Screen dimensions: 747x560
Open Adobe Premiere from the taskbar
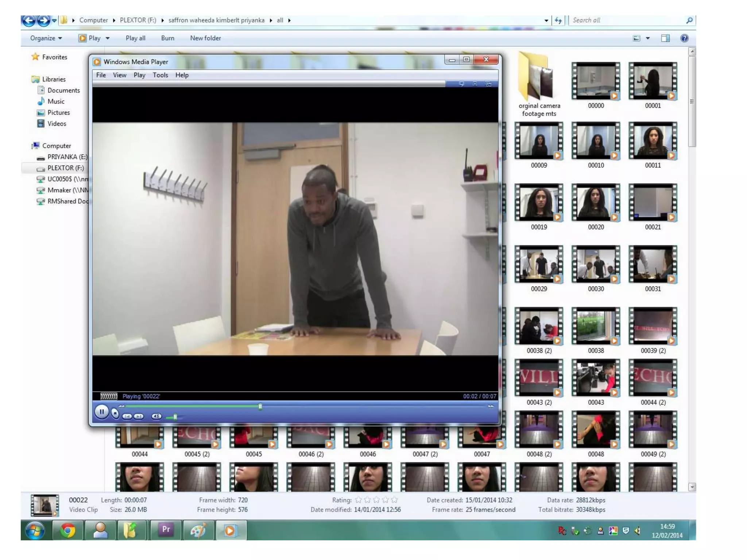pos(166,530)
